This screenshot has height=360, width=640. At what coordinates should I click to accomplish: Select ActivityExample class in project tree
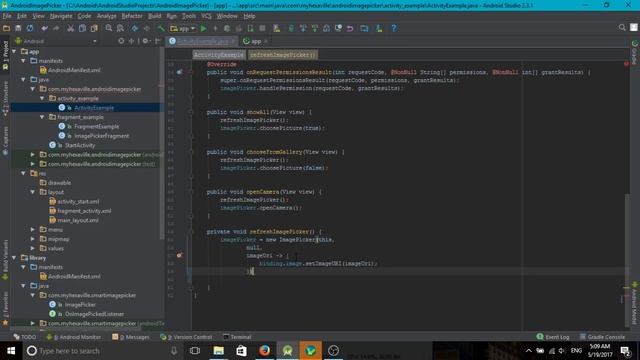94,108
